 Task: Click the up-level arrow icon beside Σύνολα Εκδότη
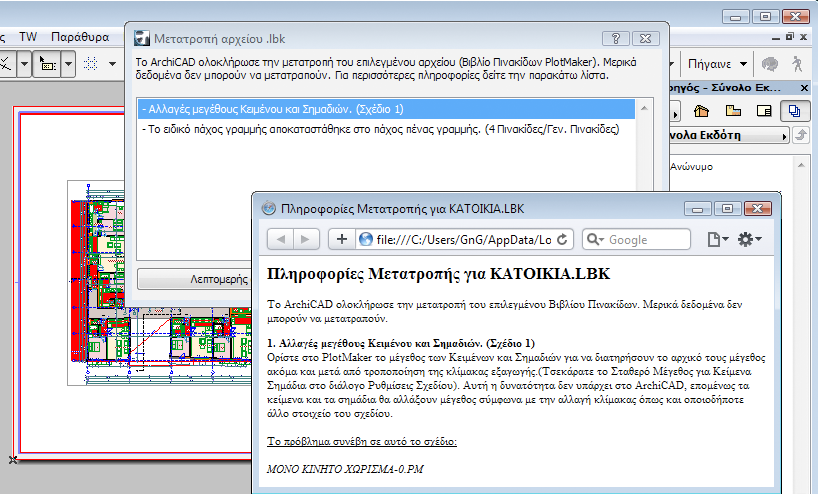coord(801,135)
